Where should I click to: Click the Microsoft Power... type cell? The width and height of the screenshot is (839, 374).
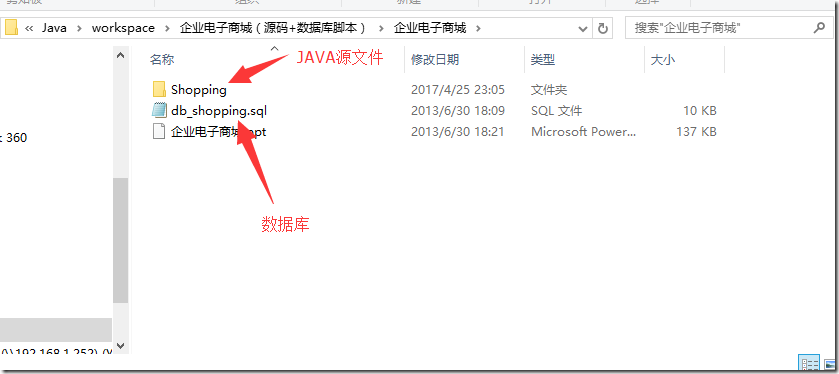click(x=584, y=132)
